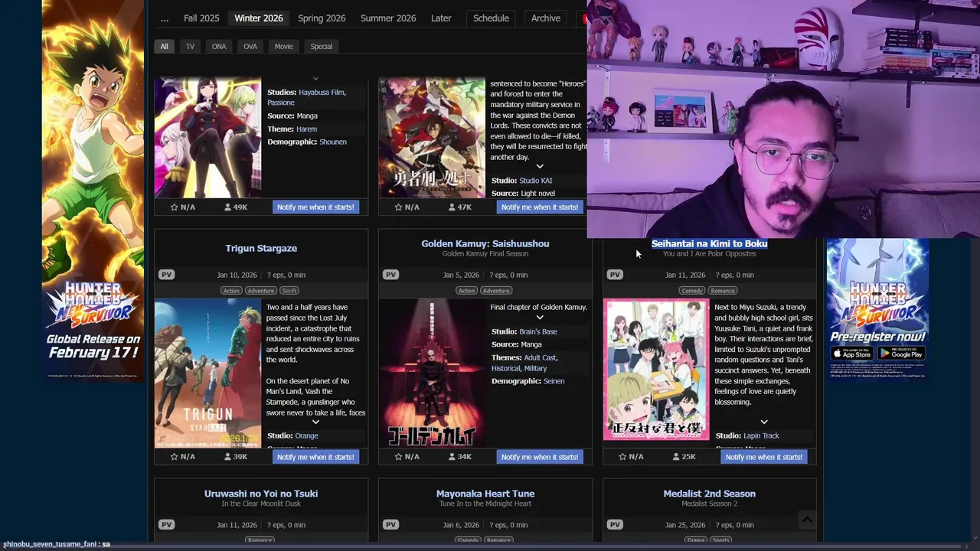Open the Fall 2025 season tab
Viewport: 980px width, 551px height.
click(201, 18)
